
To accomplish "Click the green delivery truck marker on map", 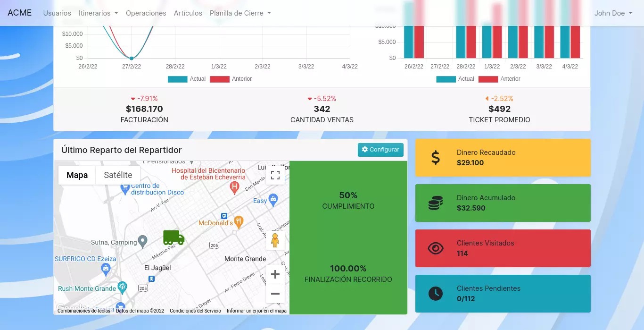I will pyautogui.click(x=173, y=237).
